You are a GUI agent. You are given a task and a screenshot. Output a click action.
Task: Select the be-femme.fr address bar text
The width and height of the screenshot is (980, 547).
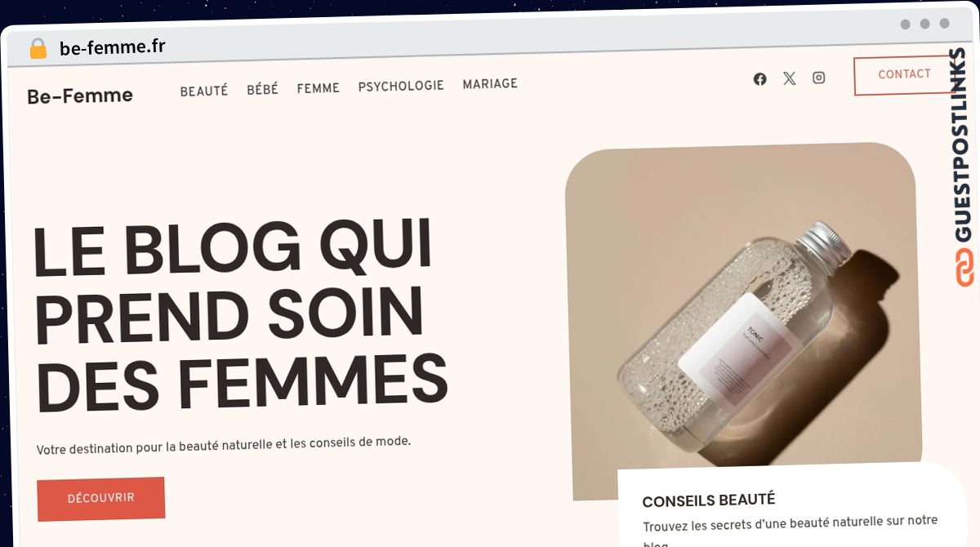pyautogui.click(x=113, y=47)
